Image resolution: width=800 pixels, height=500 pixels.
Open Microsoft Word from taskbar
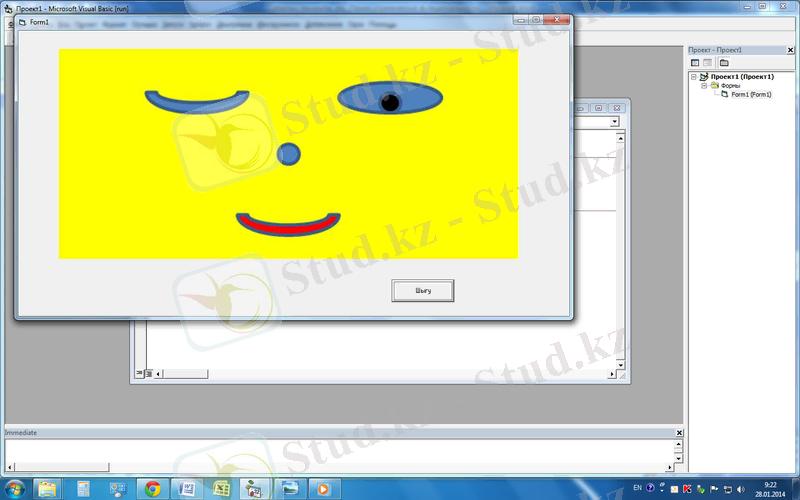(x=186, y=488)
